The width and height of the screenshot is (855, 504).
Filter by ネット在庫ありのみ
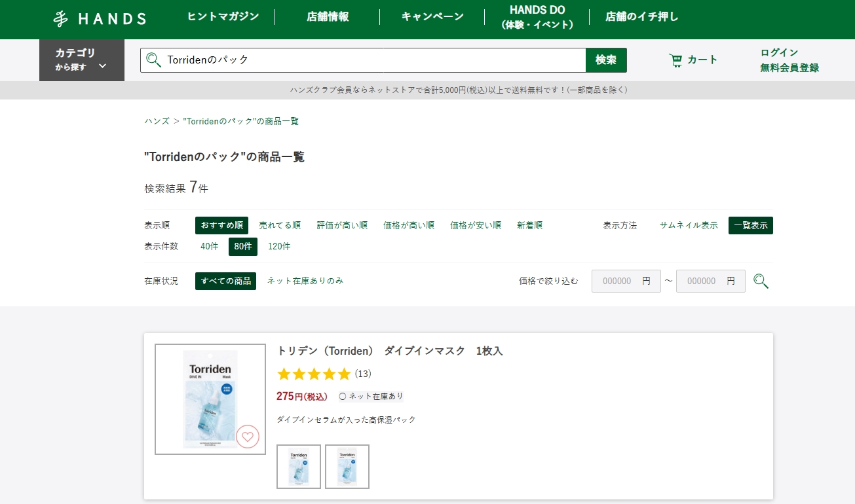[305, 281]
